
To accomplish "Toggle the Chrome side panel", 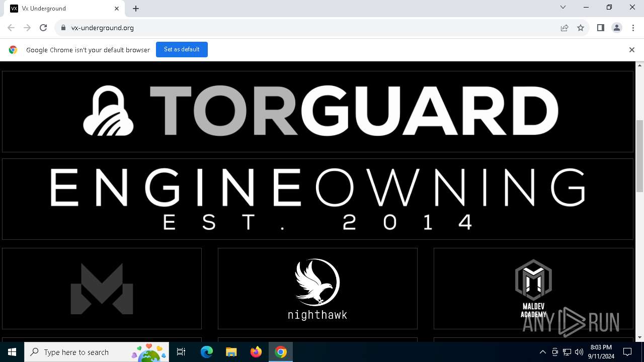I will pyautogui.click(x=600, y=28).
